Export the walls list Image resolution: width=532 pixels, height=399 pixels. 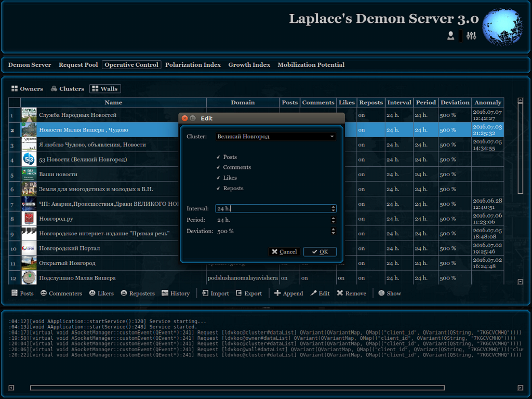248,294
